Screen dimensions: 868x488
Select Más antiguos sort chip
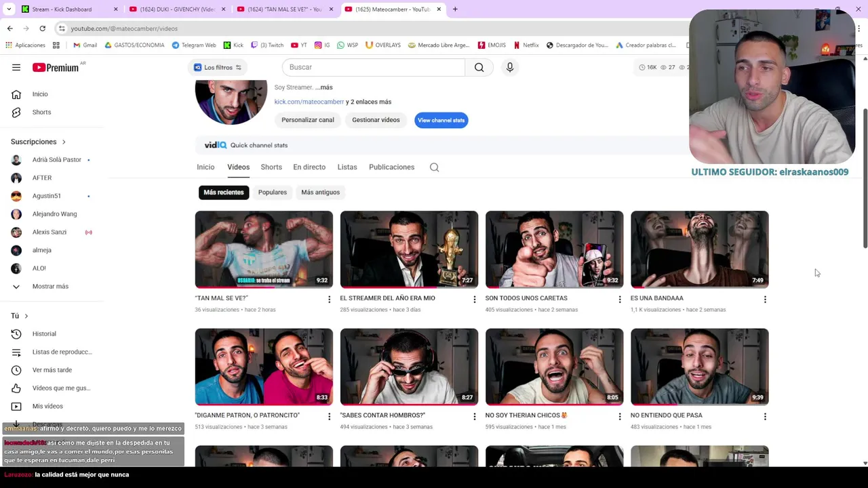[320, 192]
